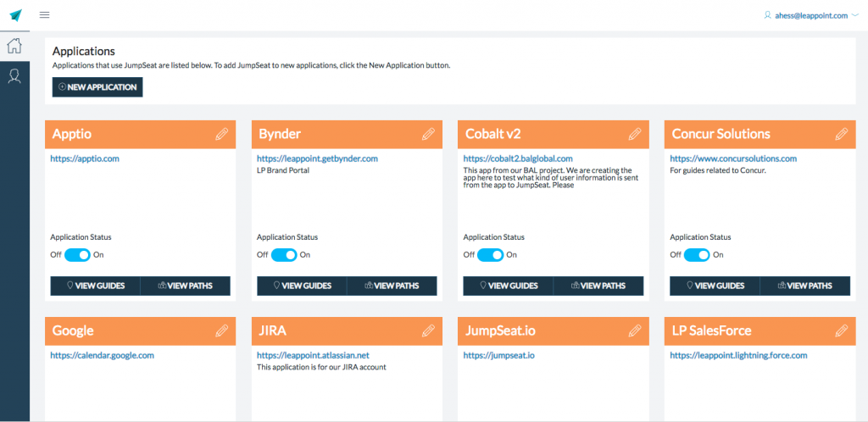This screenshot has height=422, width=868.
Task: Open View Paths for Concur Solutions
Action: click(804, 286)
